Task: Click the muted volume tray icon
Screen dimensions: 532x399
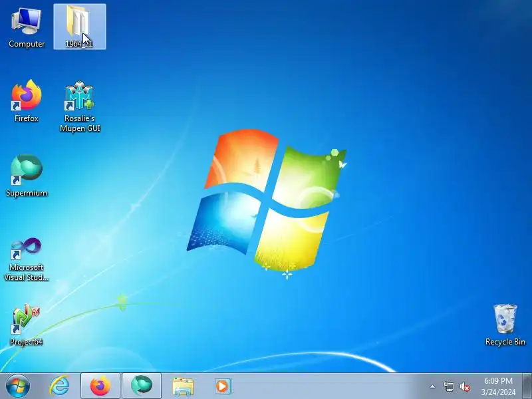Action: point(464,386)
